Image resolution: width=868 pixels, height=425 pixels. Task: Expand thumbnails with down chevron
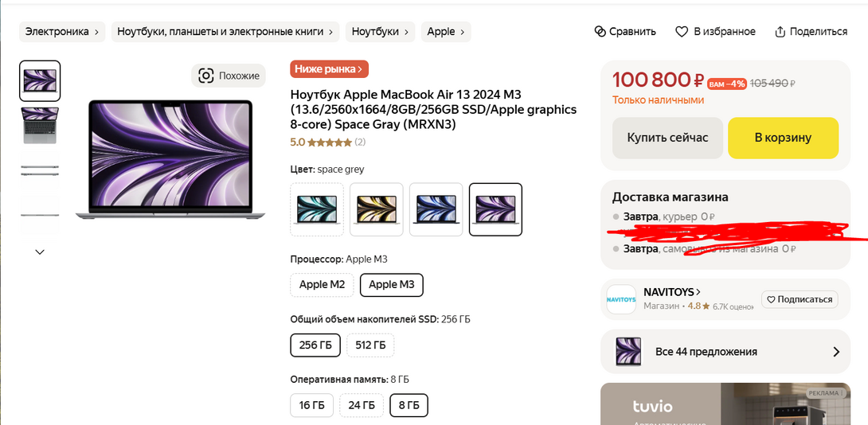[x=40, y=251]
